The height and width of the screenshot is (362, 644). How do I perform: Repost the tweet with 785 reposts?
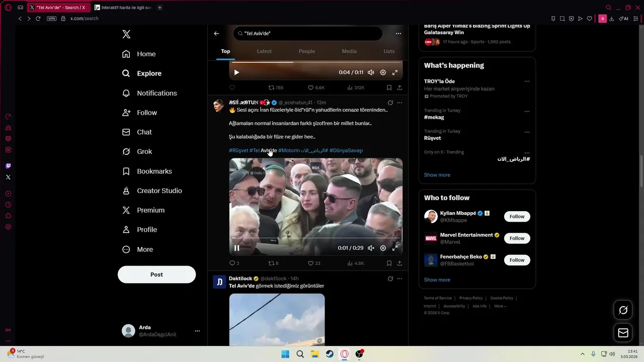[x=275, y=87]
